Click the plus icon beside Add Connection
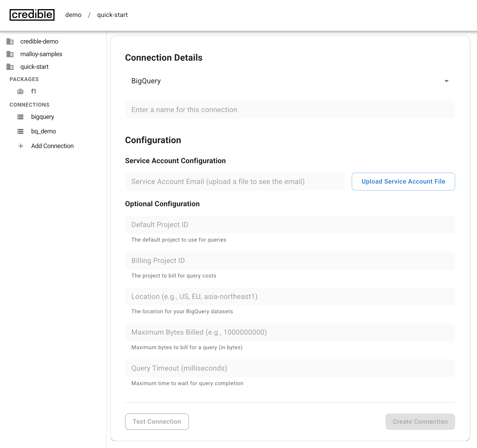 click(21, 146)
